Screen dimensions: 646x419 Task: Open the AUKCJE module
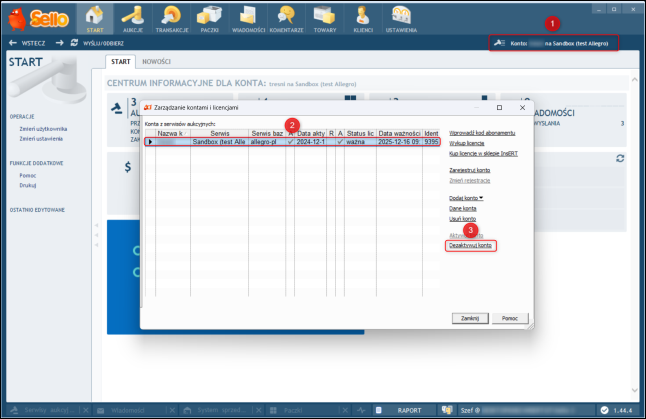click(x=133, y=19)
